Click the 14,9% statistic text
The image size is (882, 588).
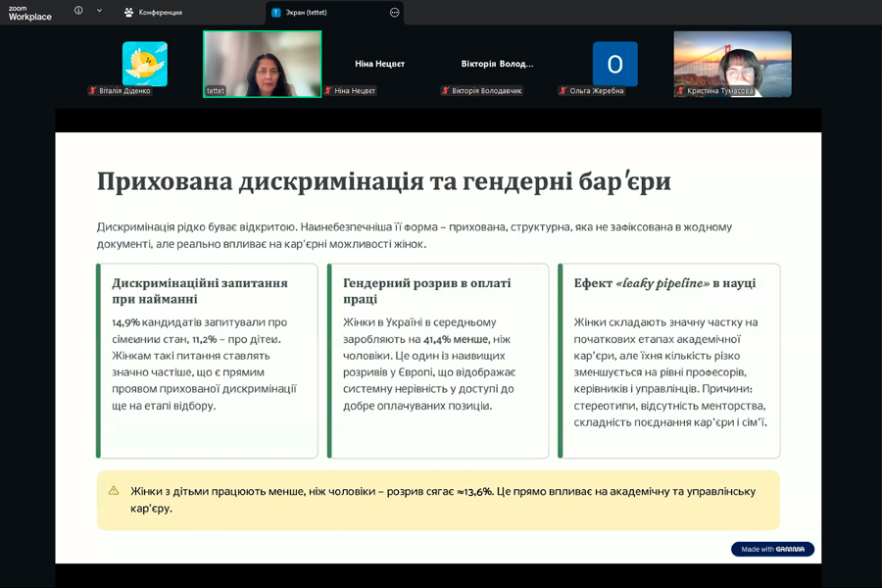coord(125,322)
